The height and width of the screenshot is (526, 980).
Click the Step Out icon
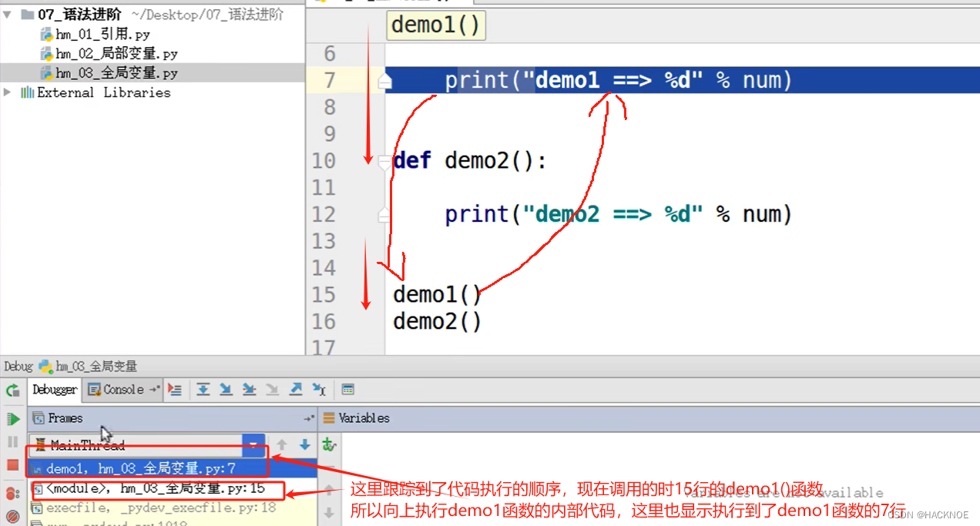pyautogui.click(x=295, y=390)
